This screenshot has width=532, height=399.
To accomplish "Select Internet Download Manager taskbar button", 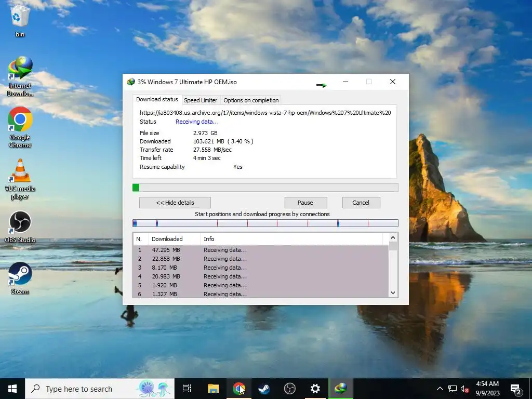I will [341, 389].
